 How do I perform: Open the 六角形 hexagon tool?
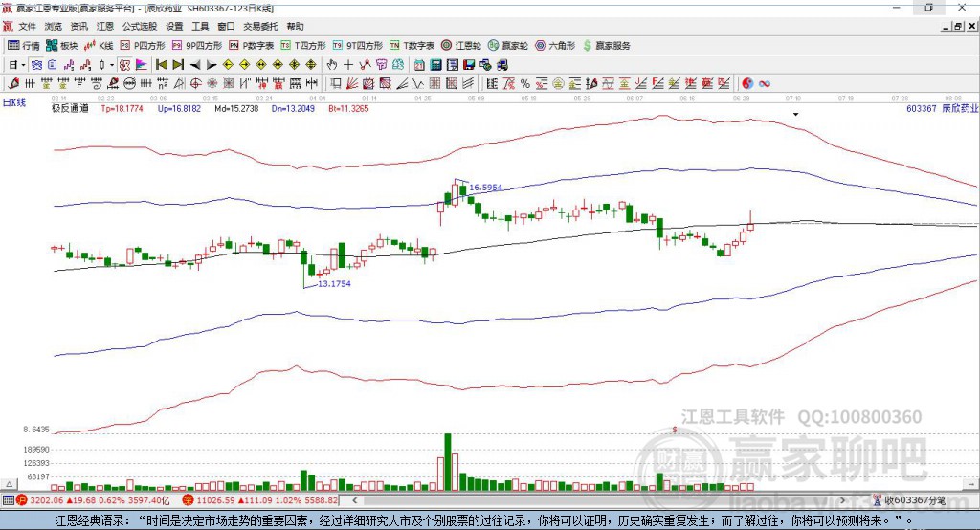[555, 46]
